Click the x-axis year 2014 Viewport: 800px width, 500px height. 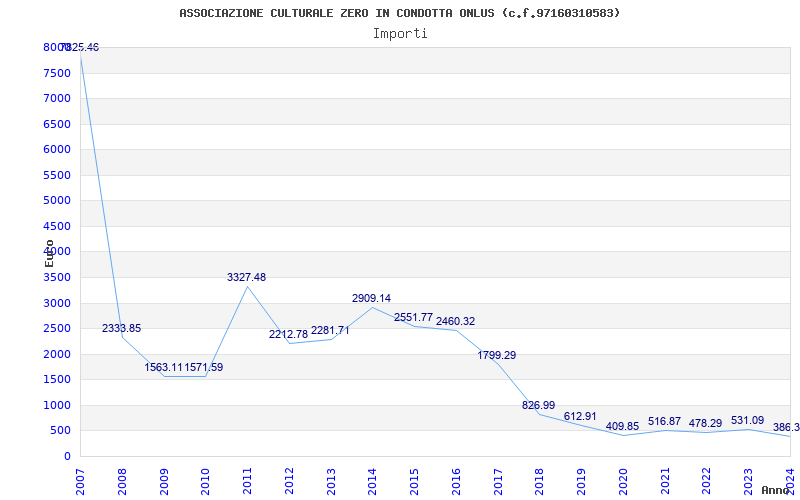coord(372,482)
